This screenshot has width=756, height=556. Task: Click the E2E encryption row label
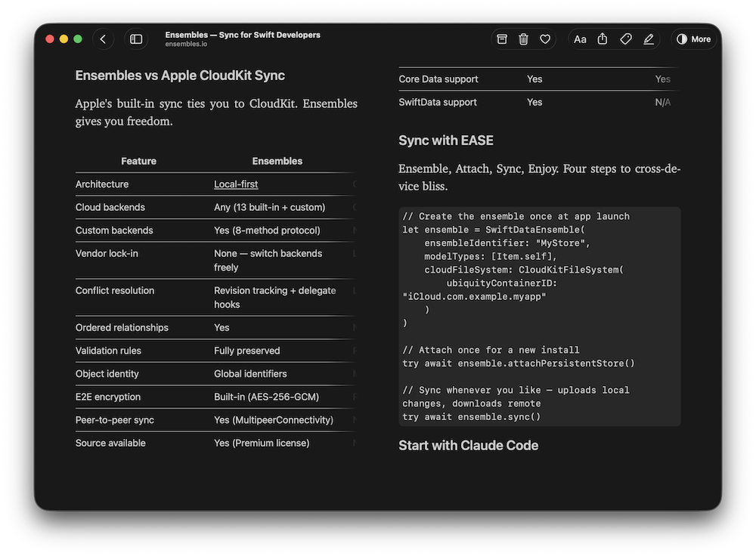pyautogui.click(x=108, y=397)
